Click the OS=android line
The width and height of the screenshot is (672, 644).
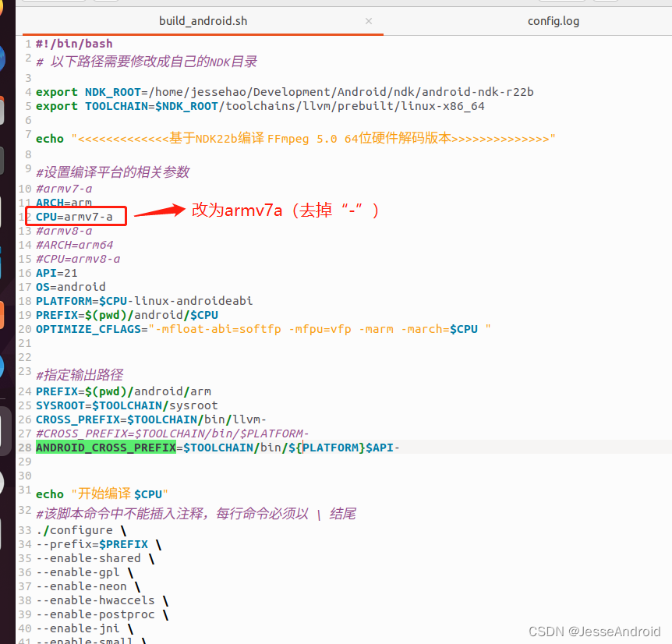click(71, 287)
